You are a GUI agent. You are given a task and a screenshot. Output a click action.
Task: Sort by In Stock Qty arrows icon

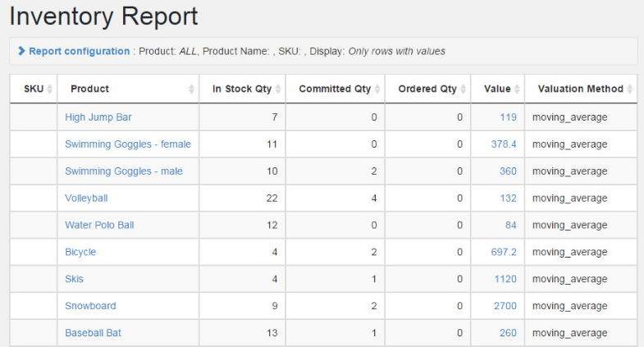[x=279, y=89]
